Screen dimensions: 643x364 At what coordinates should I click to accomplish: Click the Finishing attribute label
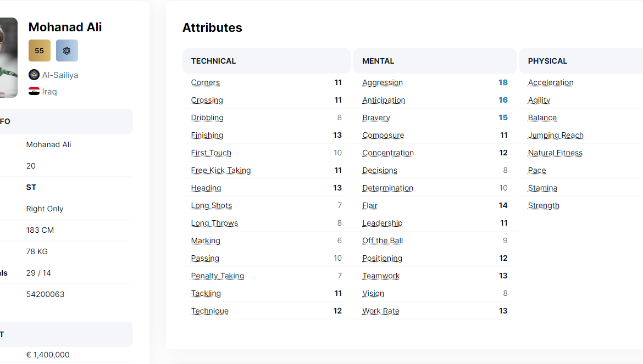tap(207, 135)
